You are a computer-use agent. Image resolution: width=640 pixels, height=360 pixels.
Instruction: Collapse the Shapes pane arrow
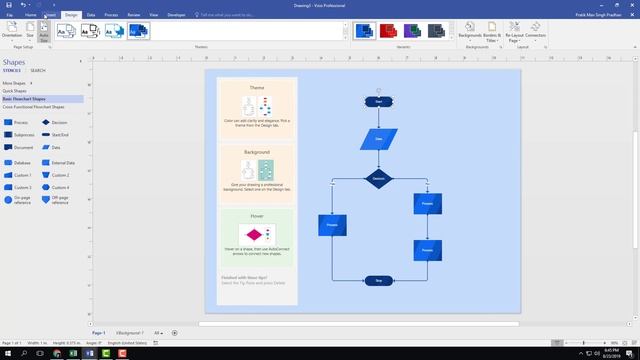tap(80, 62)
